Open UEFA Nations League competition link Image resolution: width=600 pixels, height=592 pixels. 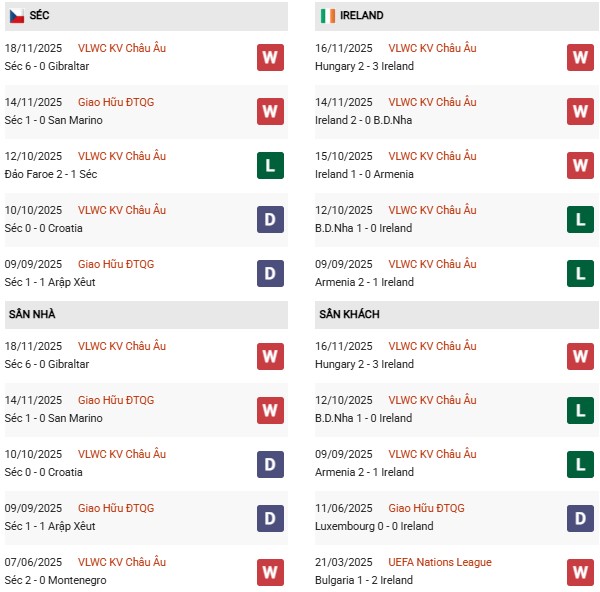point(440,562)
